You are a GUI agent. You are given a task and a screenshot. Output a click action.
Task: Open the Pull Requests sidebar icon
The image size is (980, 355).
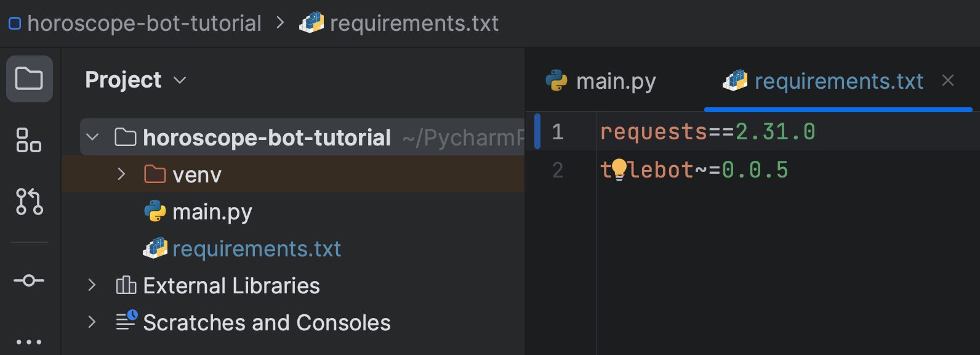[x=29, y=202]
